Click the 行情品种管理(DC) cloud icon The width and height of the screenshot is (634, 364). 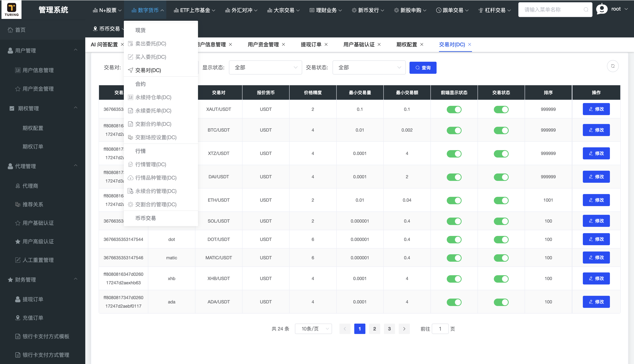coord(131,178)
